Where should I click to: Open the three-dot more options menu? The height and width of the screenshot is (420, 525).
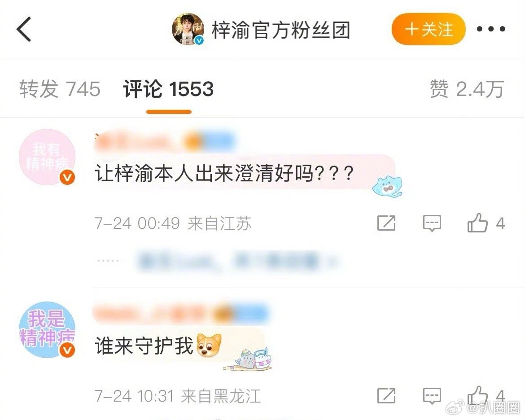coord(491,29)
